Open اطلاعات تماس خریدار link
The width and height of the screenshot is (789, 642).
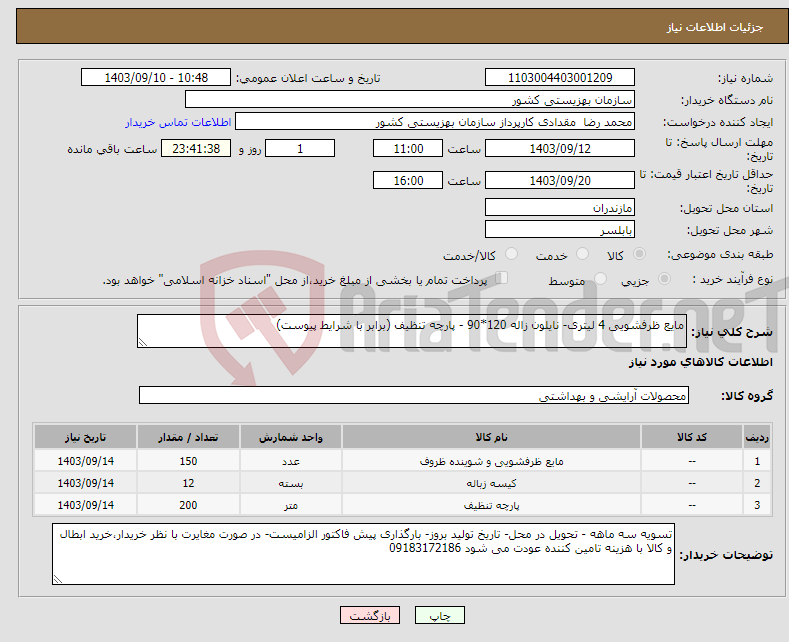pyautogui.click(x=178, y=122)
